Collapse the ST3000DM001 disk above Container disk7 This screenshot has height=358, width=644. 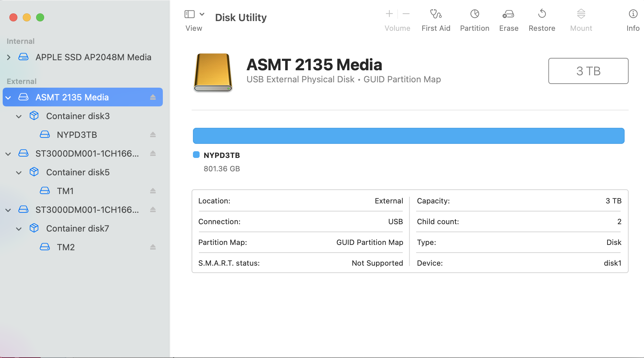(x=8, y=210)
